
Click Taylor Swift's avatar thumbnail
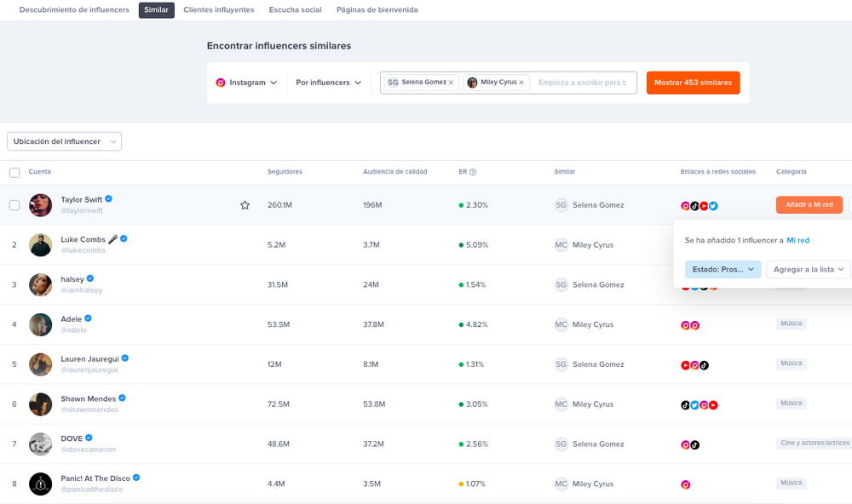[40, 205]
